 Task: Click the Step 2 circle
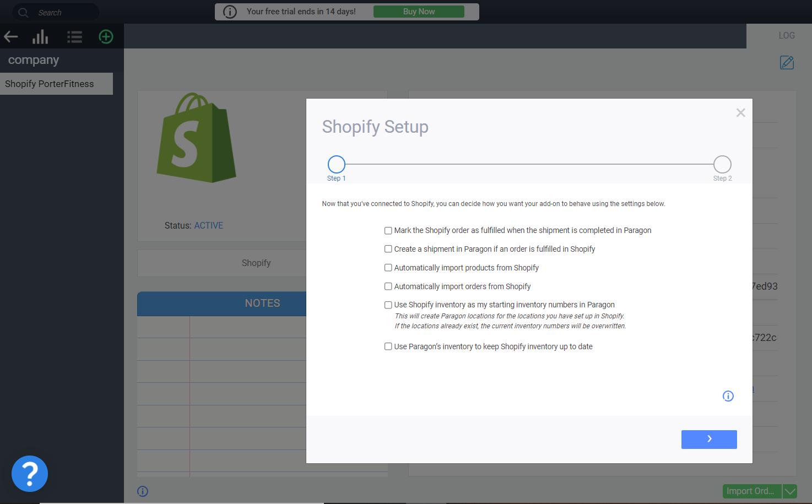click(x=722, y=164)
